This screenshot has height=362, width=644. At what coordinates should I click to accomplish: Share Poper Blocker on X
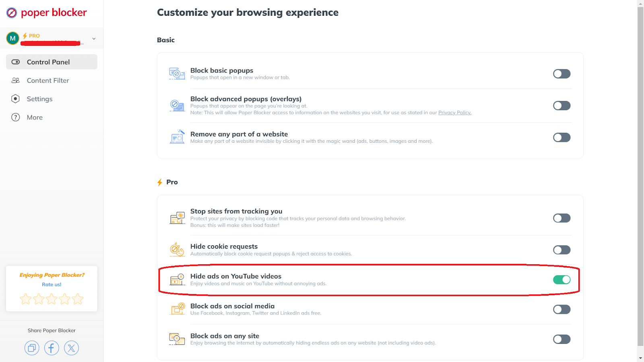71,348
